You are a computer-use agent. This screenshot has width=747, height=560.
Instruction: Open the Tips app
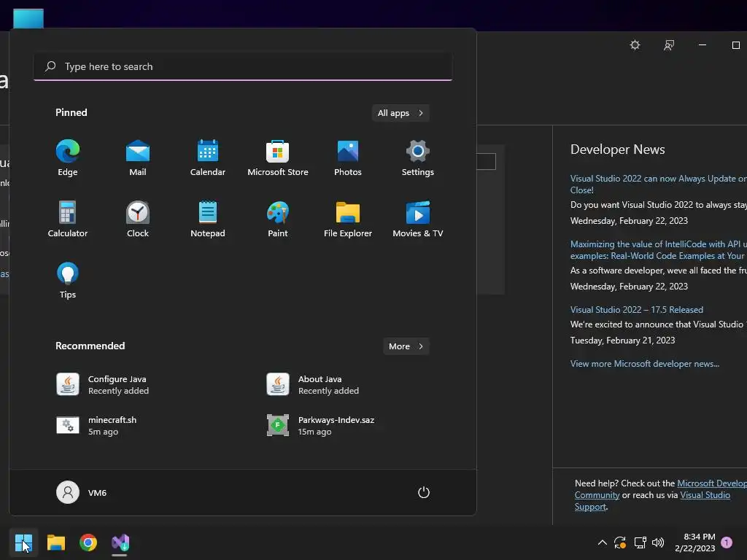point(68,281)
